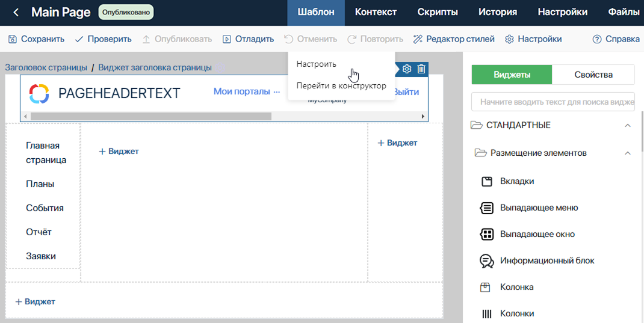Click the horizontal scrollbar left arrow
The width and height of the screenshot is (644, 323).
pos(25,117)
